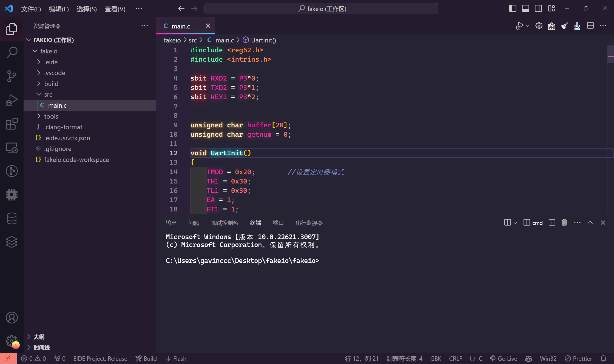Click Prettier in the status bar
The image size is (614, 364).
pos(578,359)
